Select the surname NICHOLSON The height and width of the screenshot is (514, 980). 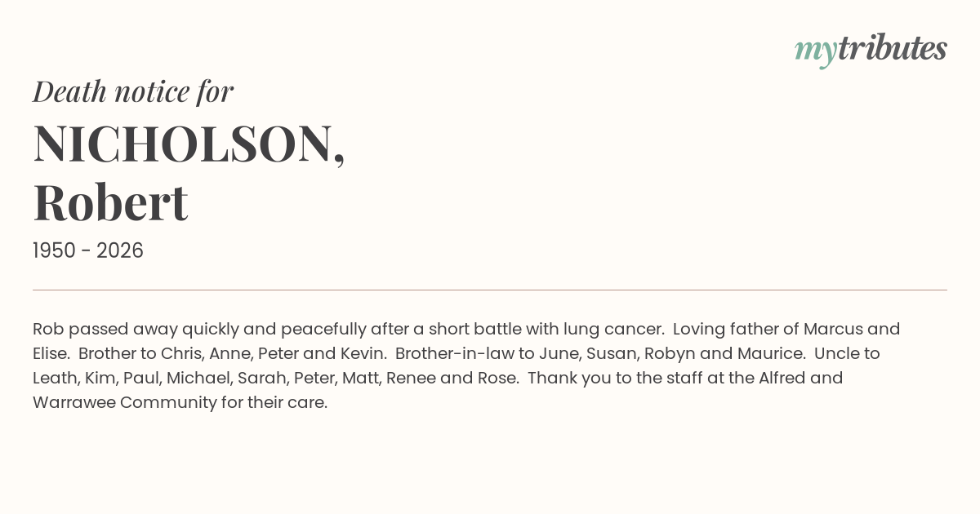point(183,144)
